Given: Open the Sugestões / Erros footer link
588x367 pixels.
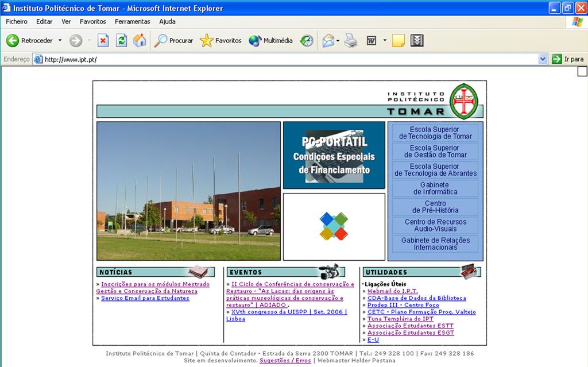Looking at the screenshot, I should [x=285, y=361].
